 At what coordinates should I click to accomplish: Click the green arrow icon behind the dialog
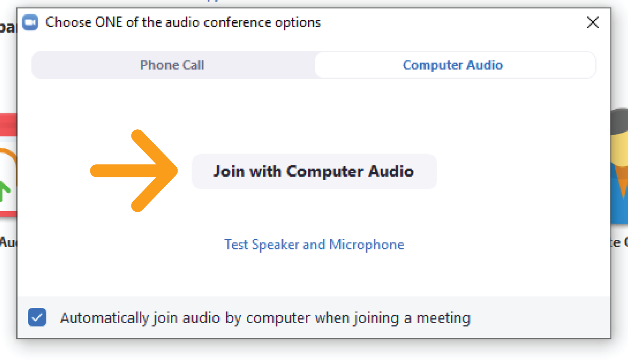point(5,191)
